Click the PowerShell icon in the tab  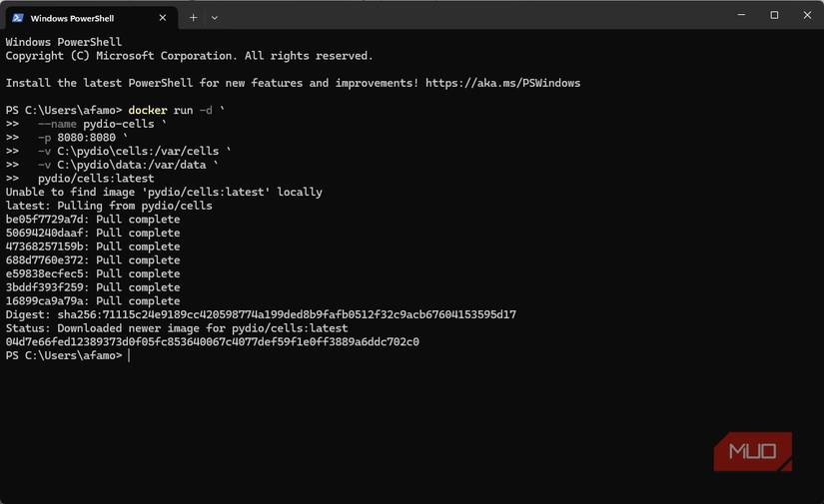coord(18,18)
